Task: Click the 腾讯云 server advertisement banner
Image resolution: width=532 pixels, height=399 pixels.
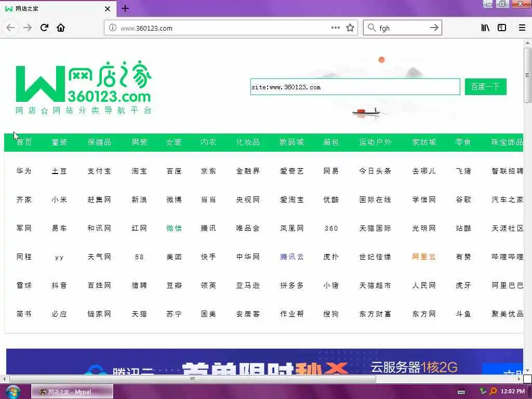Action: click(x=264, y=362)
